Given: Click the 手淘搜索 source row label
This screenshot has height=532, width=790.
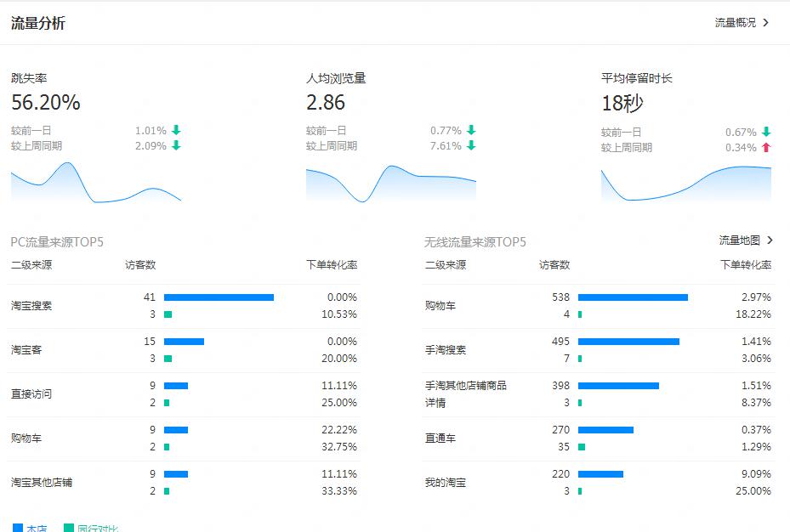Looking at the screenshot, I should 446,350.
